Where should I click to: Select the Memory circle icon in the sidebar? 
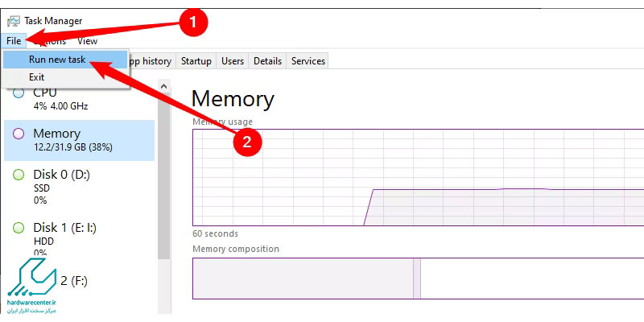19,134
